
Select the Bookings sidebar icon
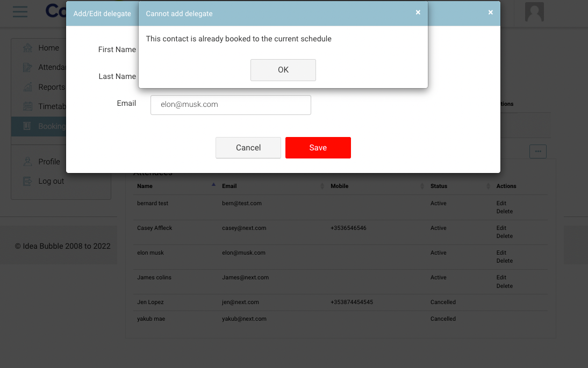(x=27, y=126)
